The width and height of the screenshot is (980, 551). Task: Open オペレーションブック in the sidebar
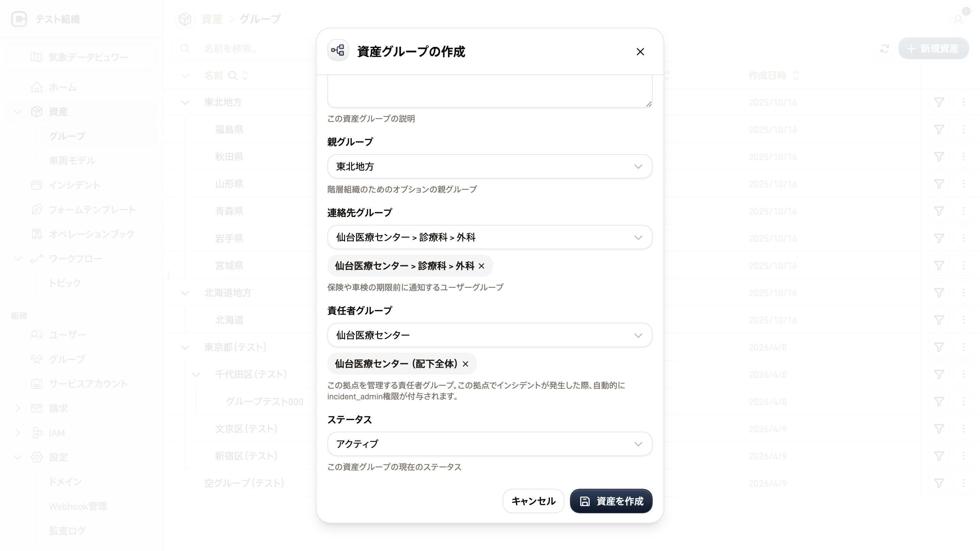[x=91, y=234]
